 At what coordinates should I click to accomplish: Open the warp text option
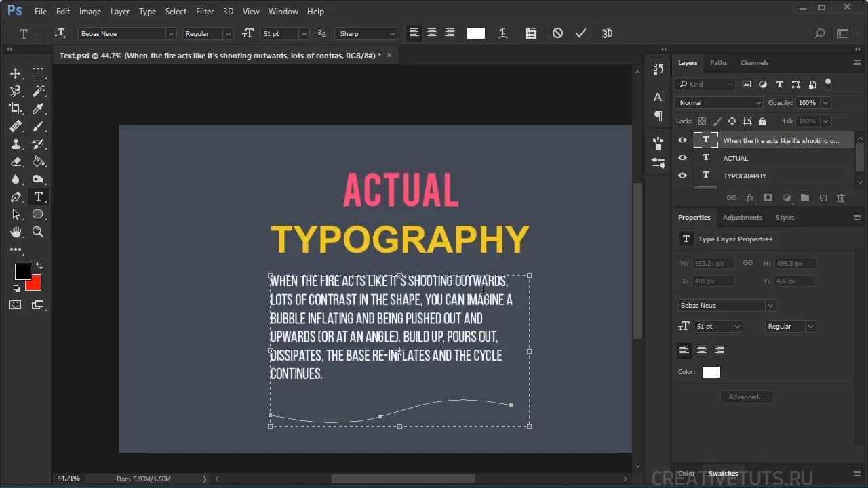click(503, 33)
